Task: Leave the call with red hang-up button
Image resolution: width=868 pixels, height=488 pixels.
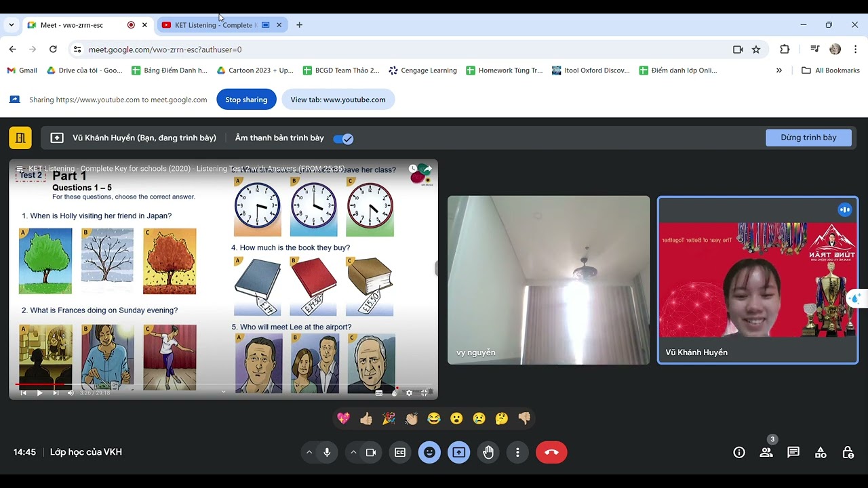Action: click(x=551, y=452)
